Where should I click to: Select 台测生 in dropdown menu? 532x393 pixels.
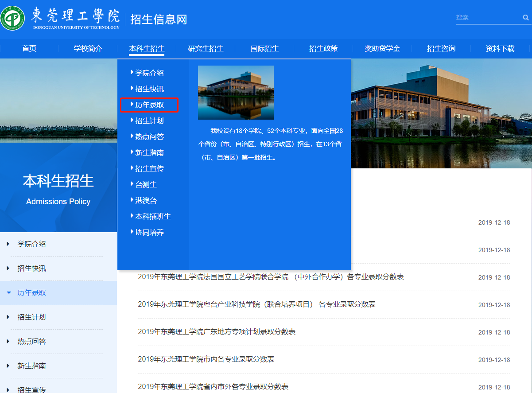tap(146, 184)
